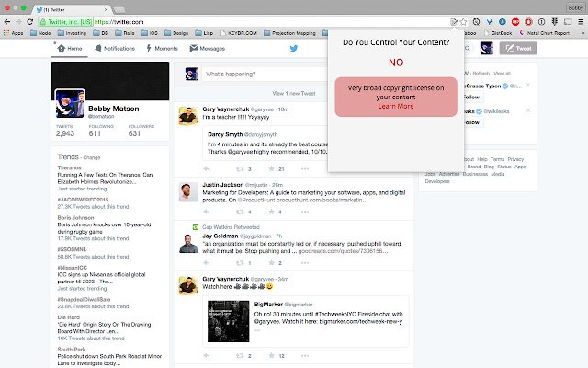Viewport: 588px width, 368px height.
Task: Open the Notifications tab
Action: coord(115,49)
